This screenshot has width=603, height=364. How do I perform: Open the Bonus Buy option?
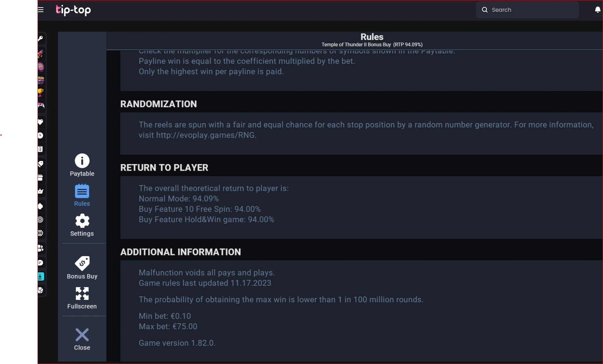[82, 268]
